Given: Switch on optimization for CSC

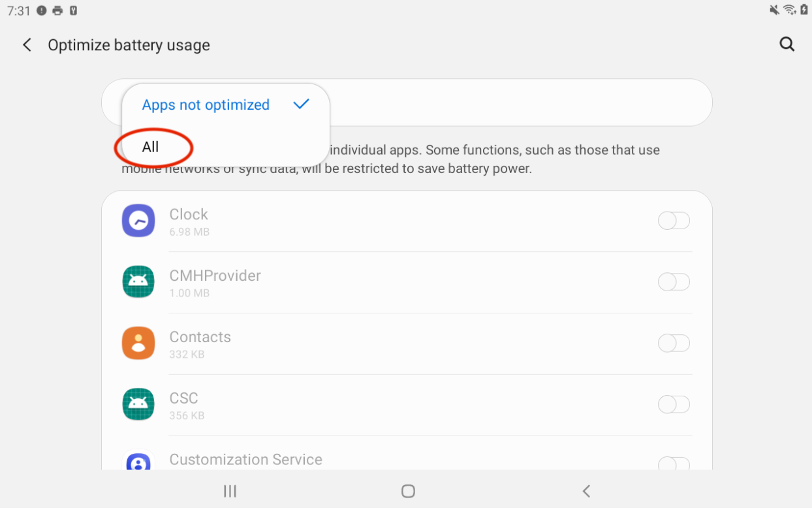Looking at the screenshot, I should 674,404.
